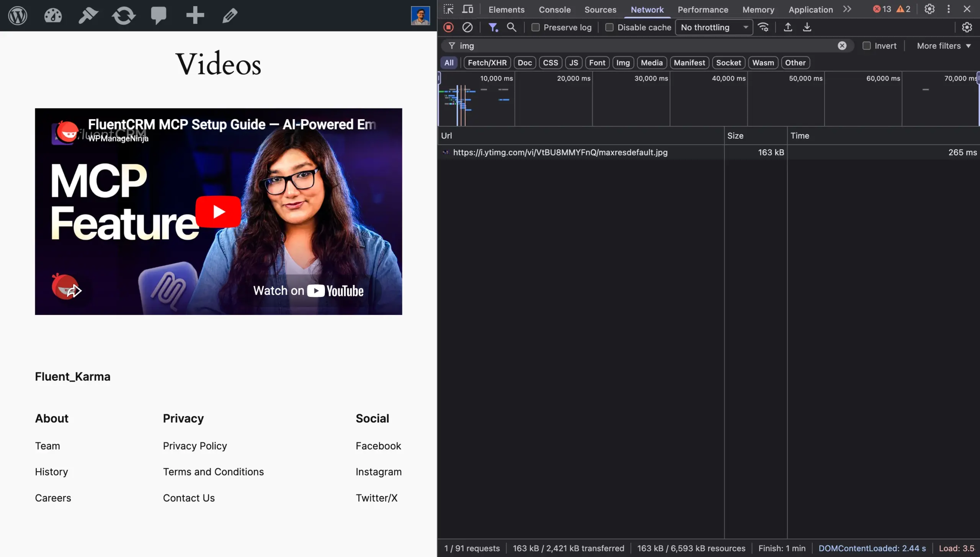Switch to the Memory tab
Viewport: 980px width, 557px height.
(x=758, y=10)
